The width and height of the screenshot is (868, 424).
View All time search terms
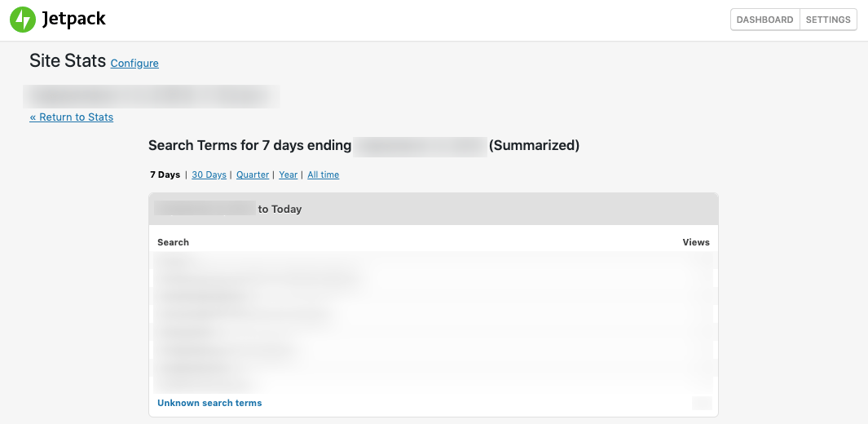pyautogui.click(x=323, y=174)
